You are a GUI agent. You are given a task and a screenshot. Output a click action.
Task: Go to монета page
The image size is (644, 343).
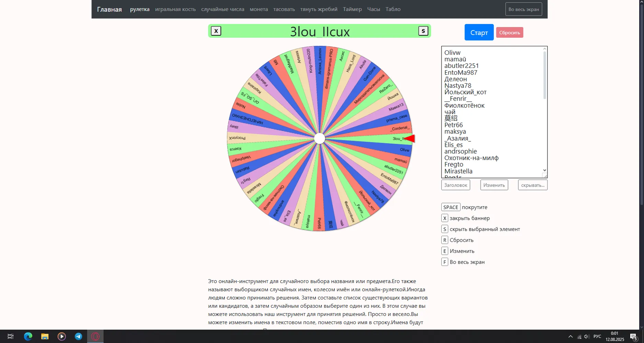259,9
